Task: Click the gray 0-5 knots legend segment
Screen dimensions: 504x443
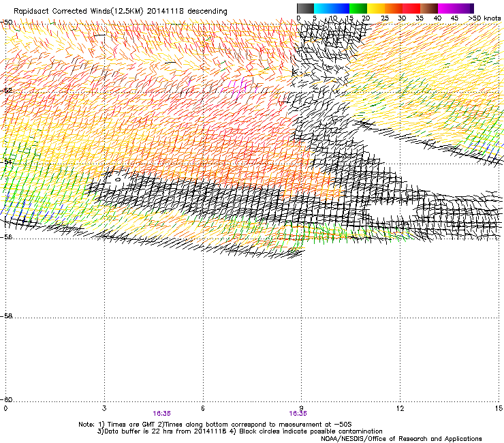Action: tap(305, 8)
